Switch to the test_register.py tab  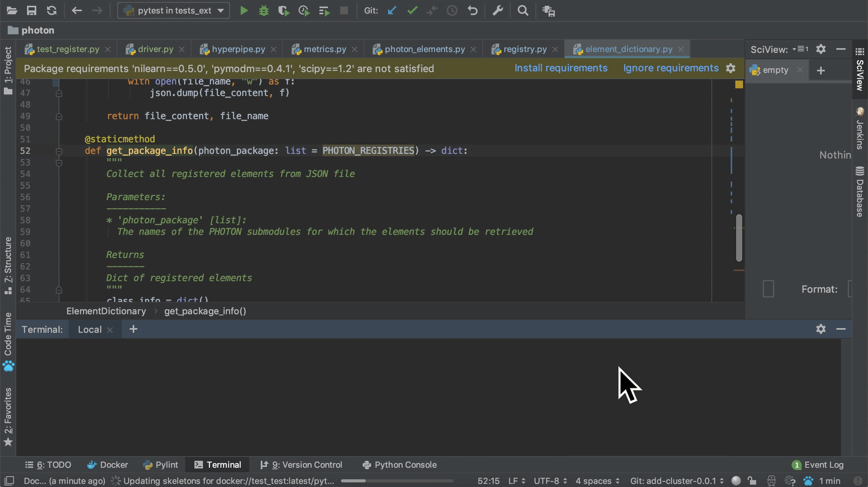[68, 49]
